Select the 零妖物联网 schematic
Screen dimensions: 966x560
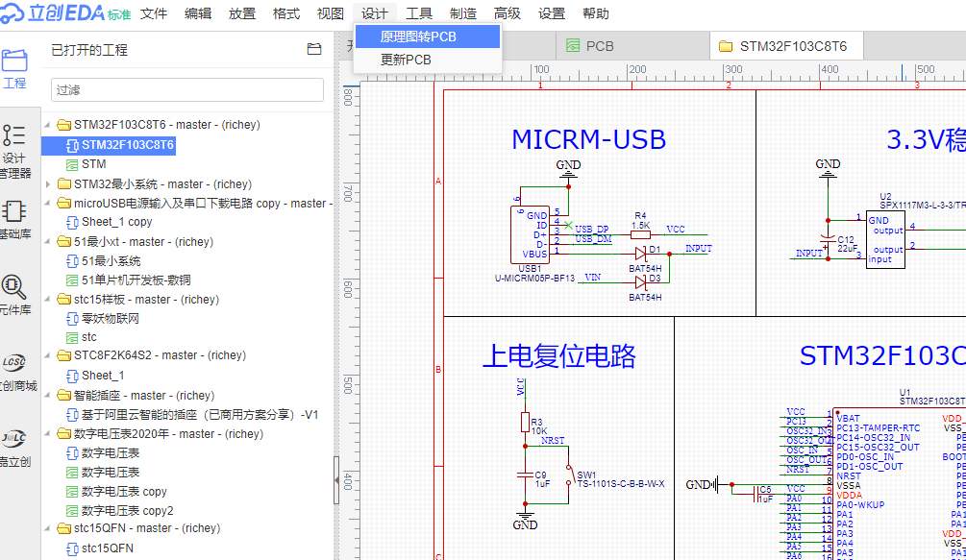[111, 319]
